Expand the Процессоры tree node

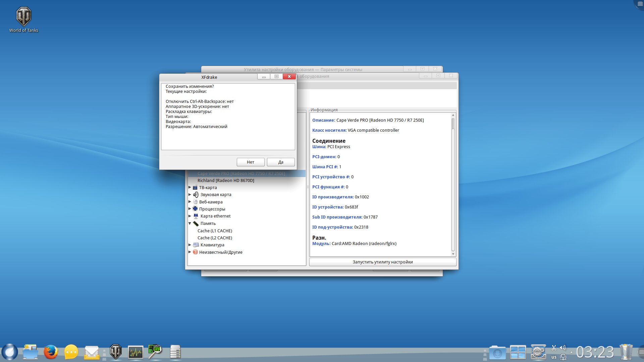click(x=190, y=209)
